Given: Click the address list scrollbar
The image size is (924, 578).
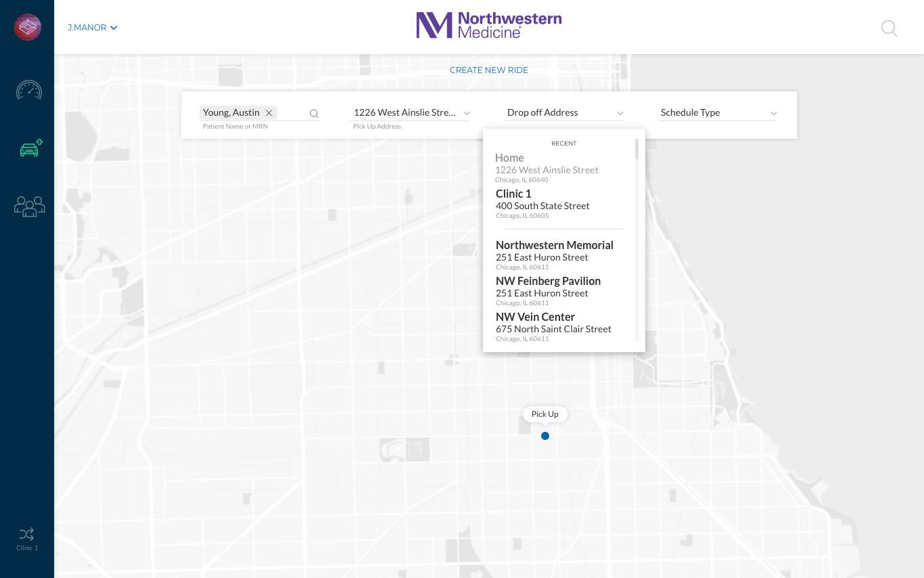Looking at the screenshot, I should pyautogui.click(x=637, y=149).
